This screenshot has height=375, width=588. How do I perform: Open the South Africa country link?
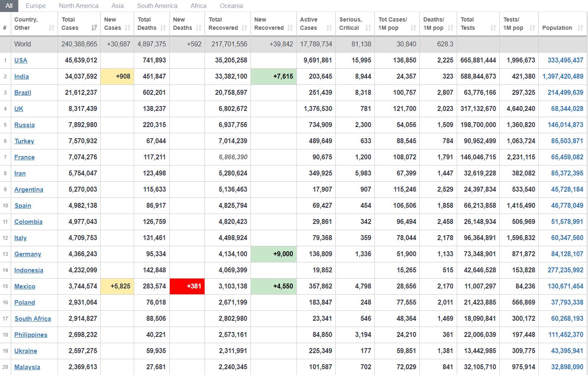tap(33, 318)
